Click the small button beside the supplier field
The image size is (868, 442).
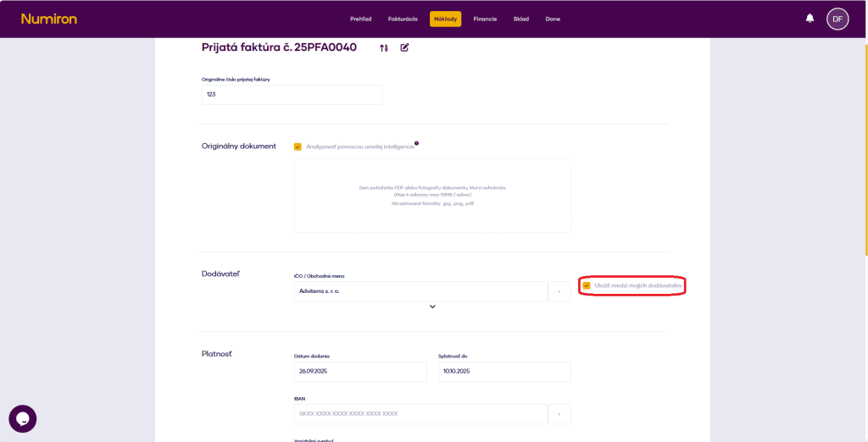(559, 291)
